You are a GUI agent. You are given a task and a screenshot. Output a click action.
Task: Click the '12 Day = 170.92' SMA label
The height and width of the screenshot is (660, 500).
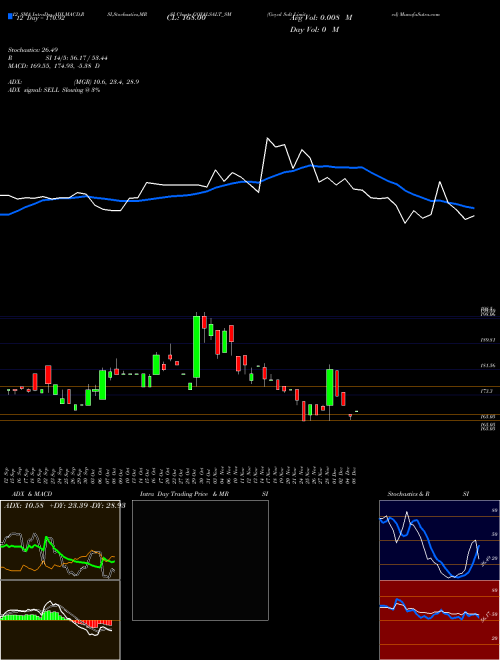[x=39, y=19]
